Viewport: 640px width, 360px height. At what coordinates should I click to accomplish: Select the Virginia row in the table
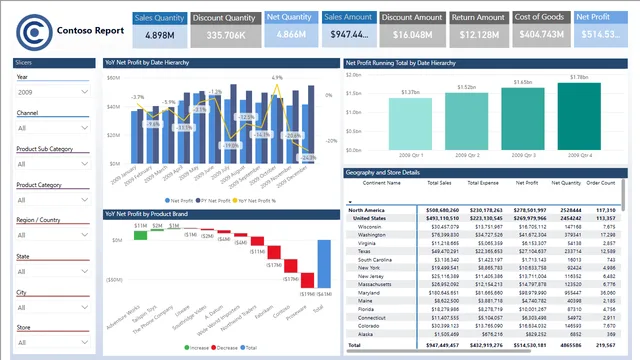482,243
